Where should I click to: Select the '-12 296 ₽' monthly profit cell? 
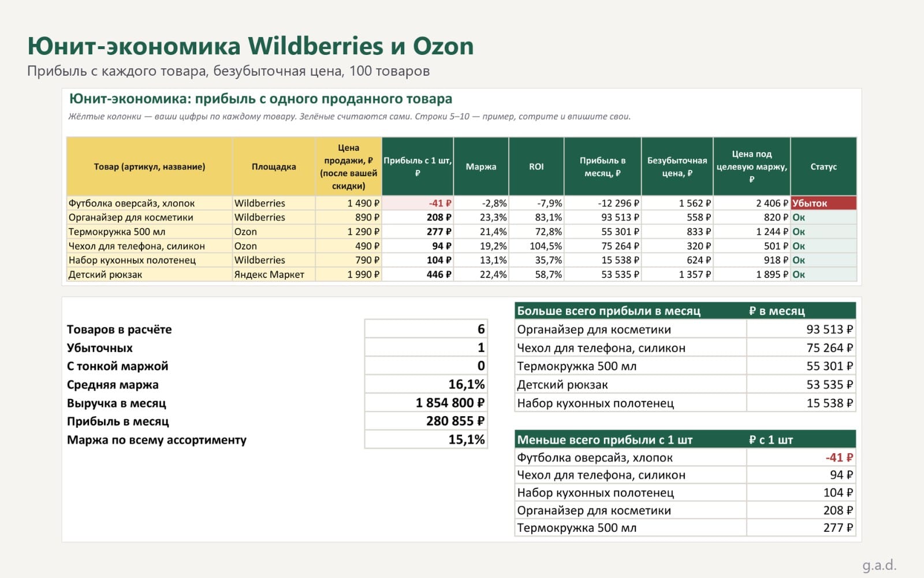tap(602, 203)
